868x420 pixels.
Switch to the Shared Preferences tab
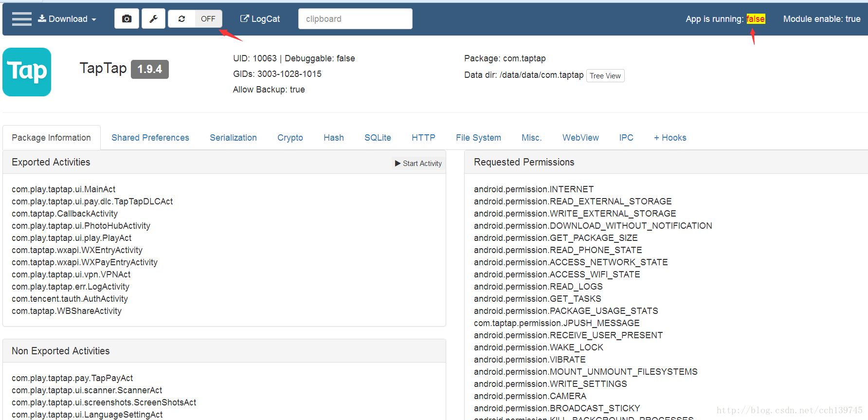(x=150, y=138)
